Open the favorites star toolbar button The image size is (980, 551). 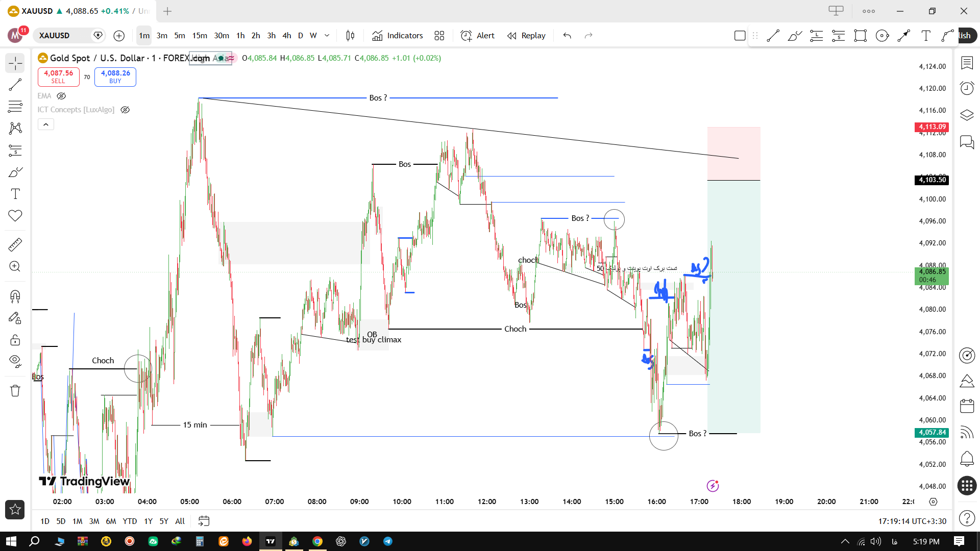(15, 509)
